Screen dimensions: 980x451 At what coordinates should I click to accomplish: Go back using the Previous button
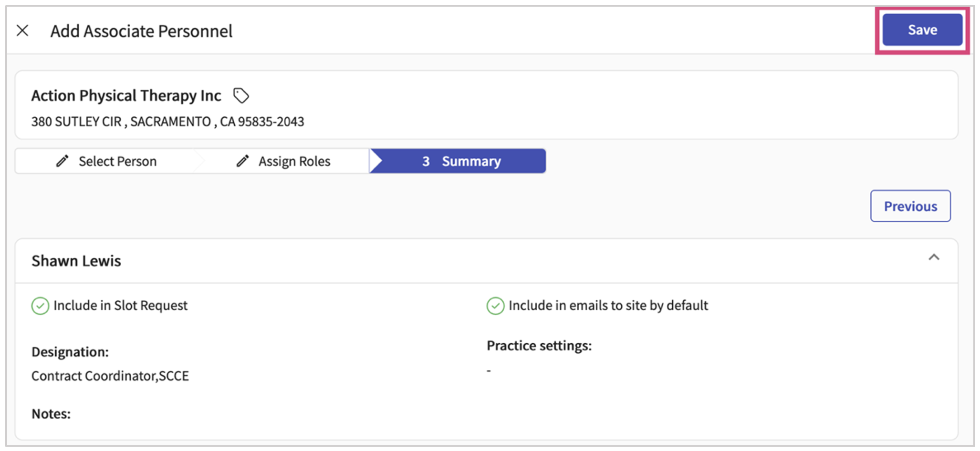pos(910,206)
